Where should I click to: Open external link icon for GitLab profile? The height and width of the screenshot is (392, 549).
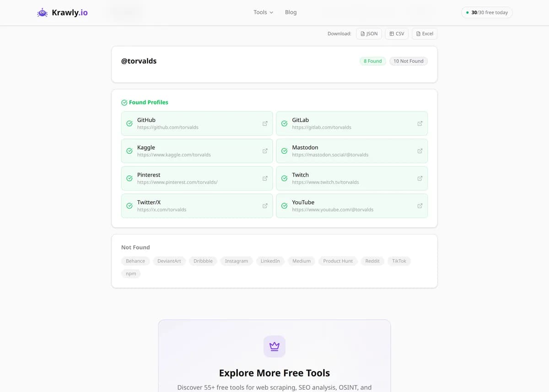pos(420,124)
